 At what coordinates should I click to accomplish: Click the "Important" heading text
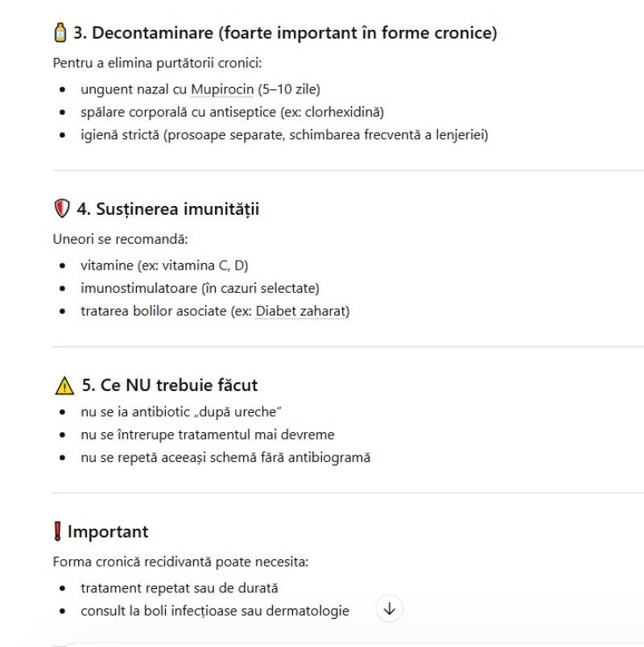108,532
